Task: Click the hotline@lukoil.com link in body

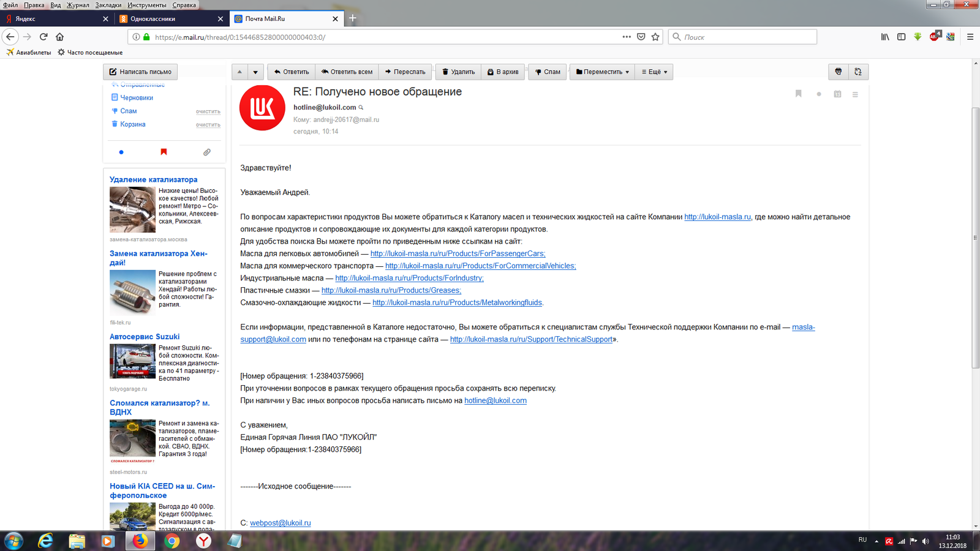Action: 495,400
